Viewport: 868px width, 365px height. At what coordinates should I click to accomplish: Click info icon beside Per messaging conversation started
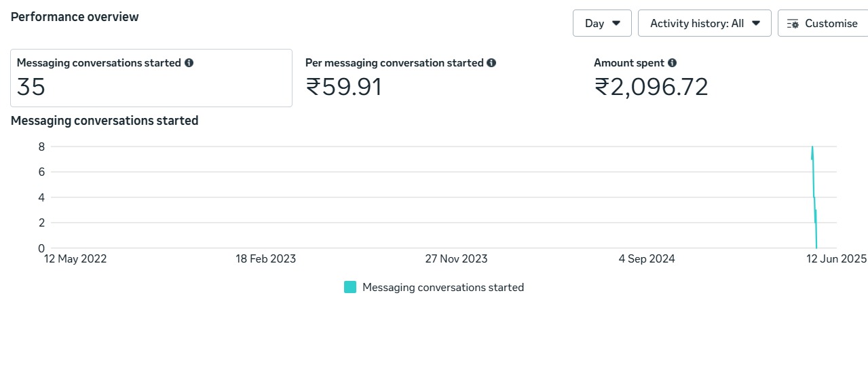(491, 62)
